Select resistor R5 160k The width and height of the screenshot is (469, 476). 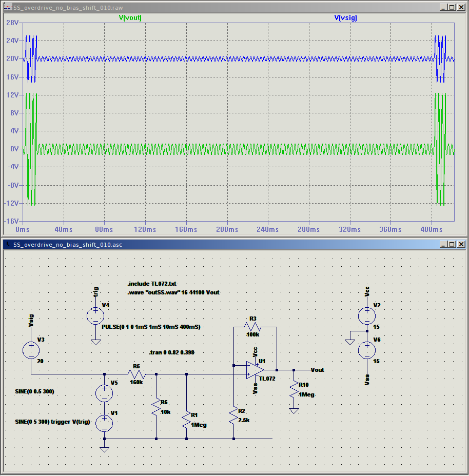point(136,374)
